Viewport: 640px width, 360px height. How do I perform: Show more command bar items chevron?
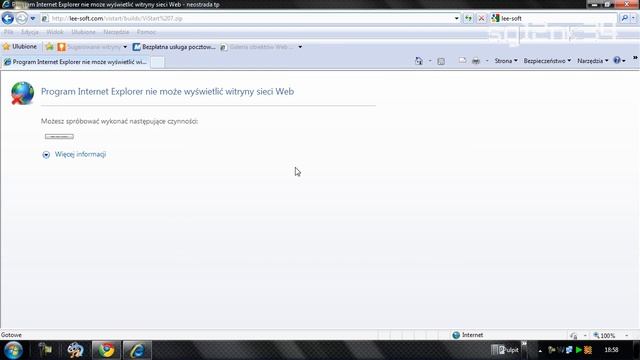(x=635, y=58)
